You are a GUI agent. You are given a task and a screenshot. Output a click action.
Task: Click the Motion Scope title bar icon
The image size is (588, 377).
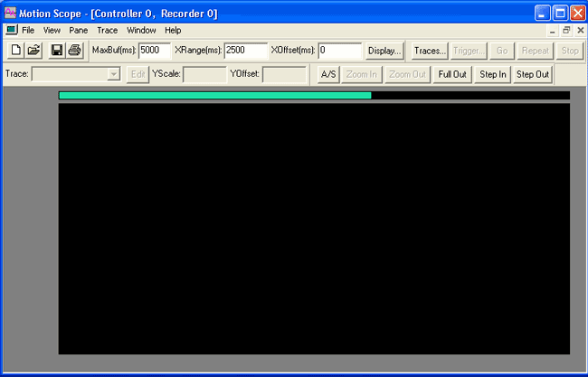(10, 14)
